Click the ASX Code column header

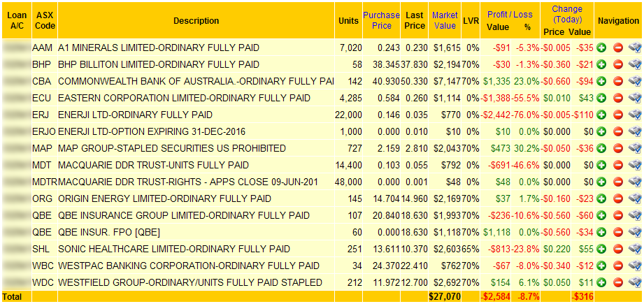45,20
